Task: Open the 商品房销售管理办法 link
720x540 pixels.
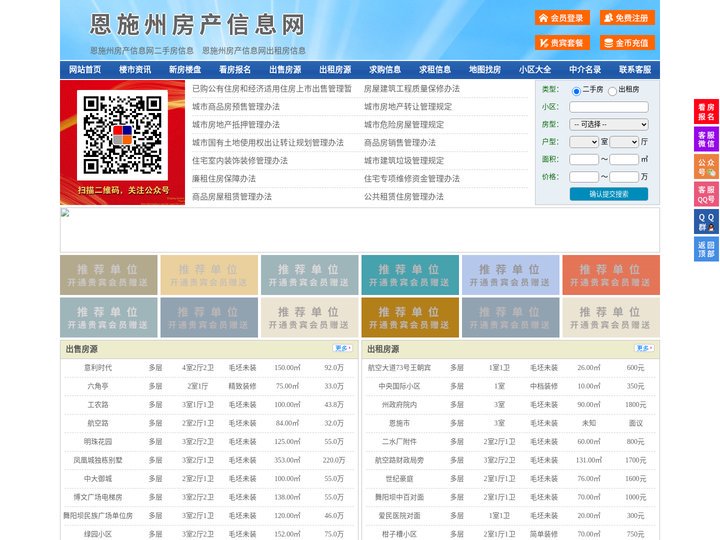Action: point(400,142)
